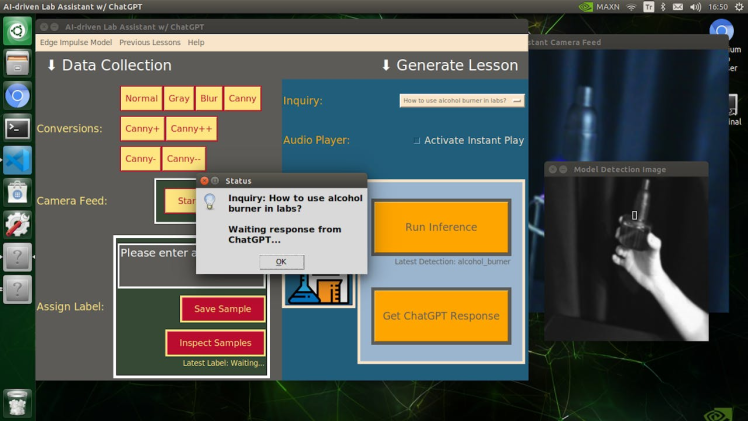Click the Latest Label: Waiting... text
Image resolution: width=748 pixels, height=421 pixels.
pyautogui.click(x=223, y=363)
